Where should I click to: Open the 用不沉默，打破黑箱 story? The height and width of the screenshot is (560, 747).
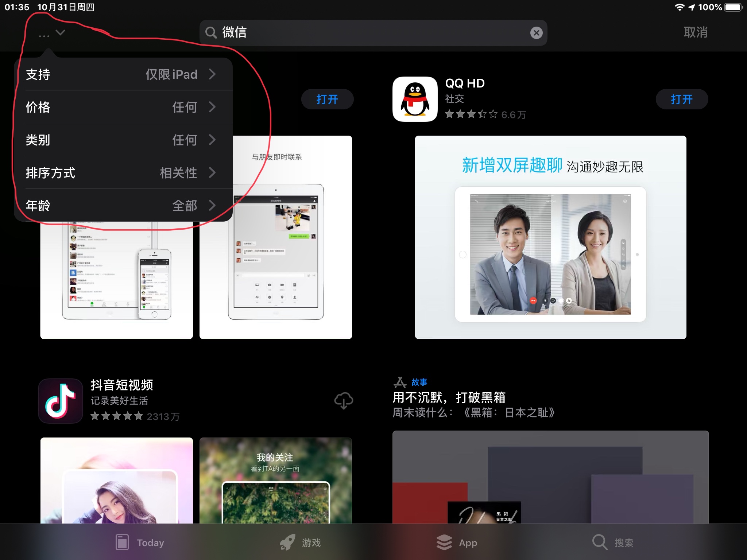click(449, 397)
